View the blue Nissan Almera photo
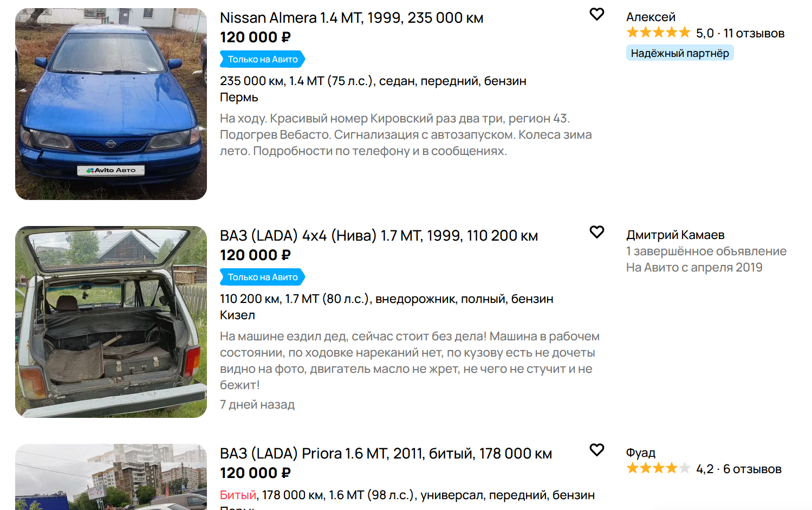This screenshot has width=812, height=510. (111, 104)
